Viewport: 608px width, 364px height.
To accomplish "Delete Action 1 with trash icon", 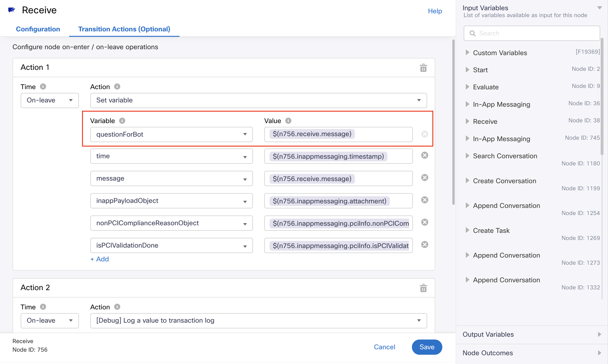I will (423, 68).
